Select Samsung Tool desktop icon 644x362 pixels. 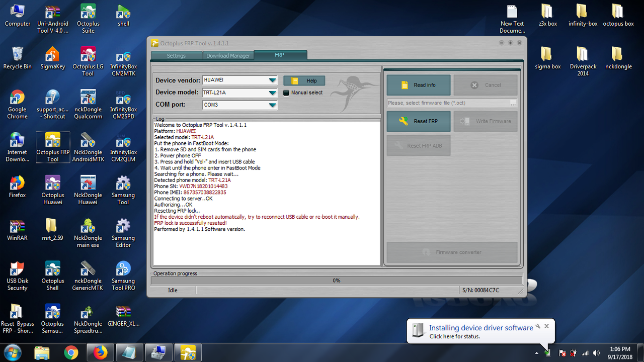[x=123, y=190]
